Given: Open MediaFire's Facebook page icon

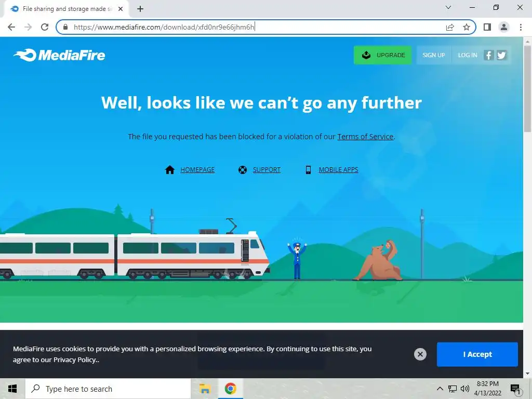Looking at the screenshot, I should click(x=488, y=55).
